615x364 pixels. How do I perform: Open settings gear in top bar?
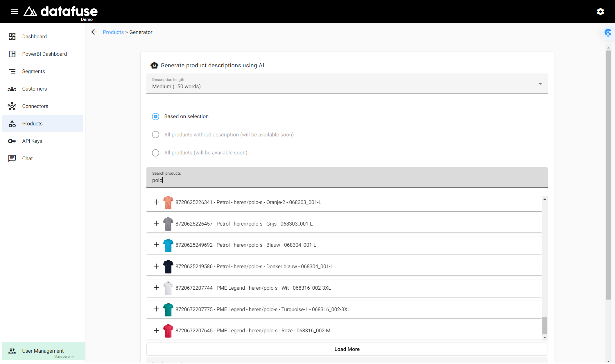tap(600, 12)
